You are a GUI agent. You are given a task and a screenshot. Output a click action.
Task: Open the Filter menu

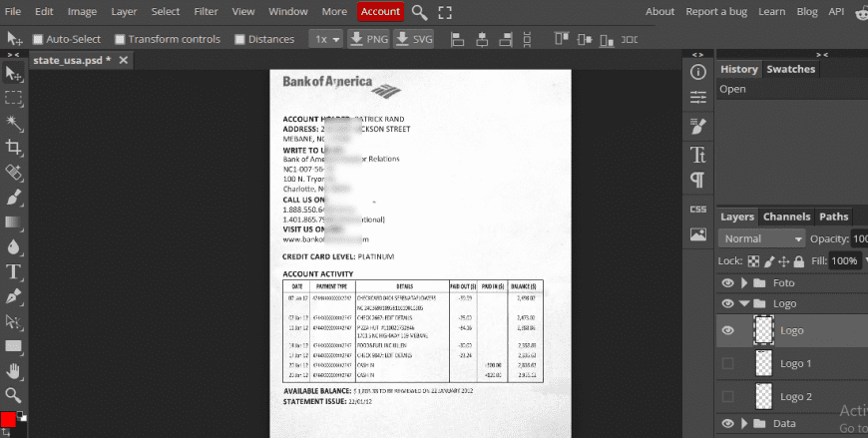pyautogui.click(x=206, y=12)
